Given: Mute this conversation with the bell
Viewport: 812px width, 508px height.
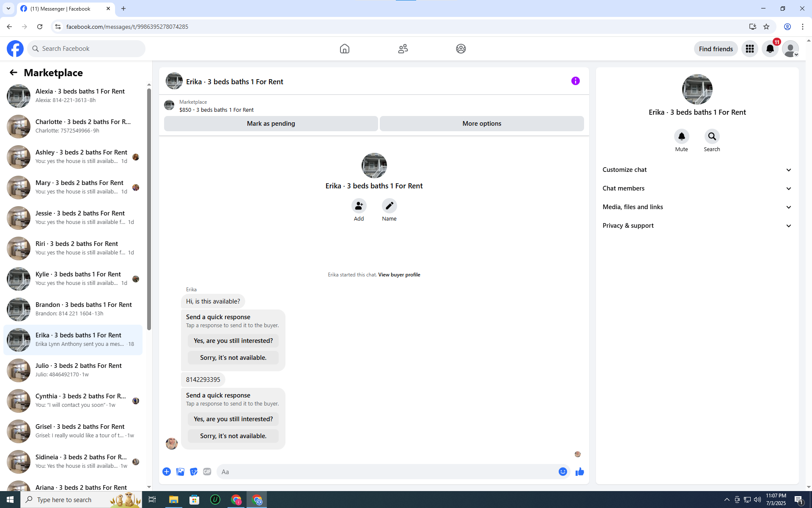Looking at the screenshot, I should coord(681,136).
